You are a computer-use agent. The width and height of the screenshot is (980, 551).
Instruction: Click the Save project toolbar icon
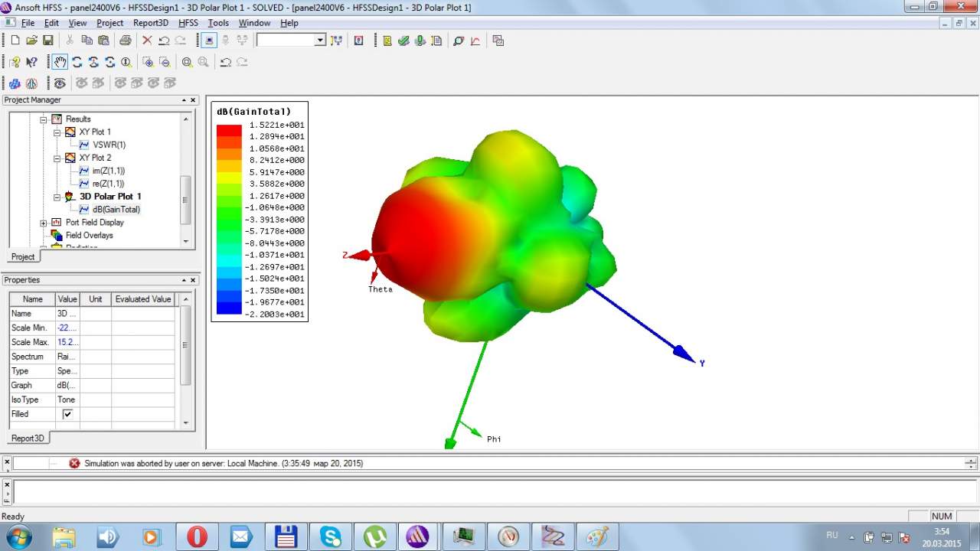pyautogui.click(x=47, y=41)
